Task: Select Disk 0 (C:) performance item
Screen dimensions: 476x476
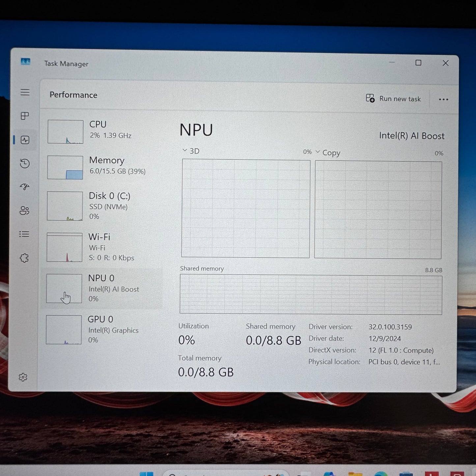Action: pyautogui.click(x=101, y=206)
